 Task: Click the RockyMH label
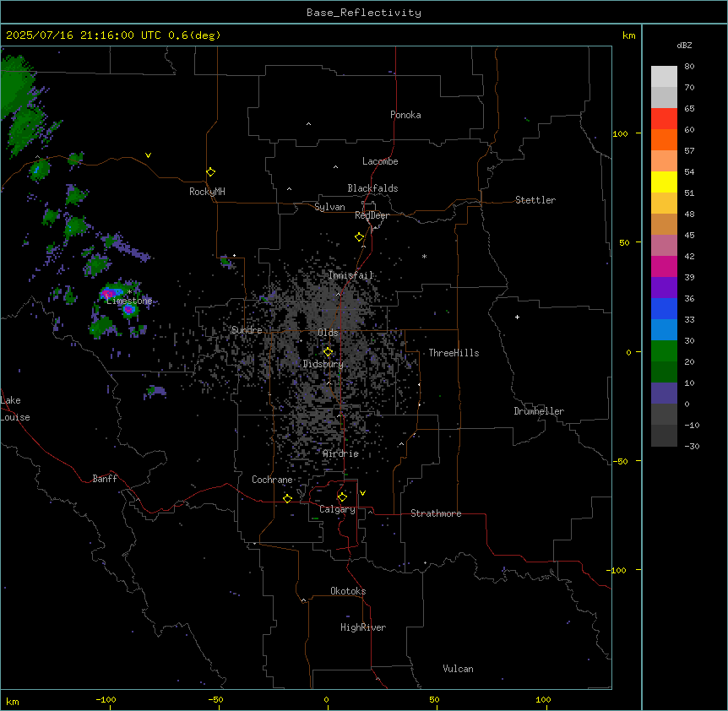point(207,192)
